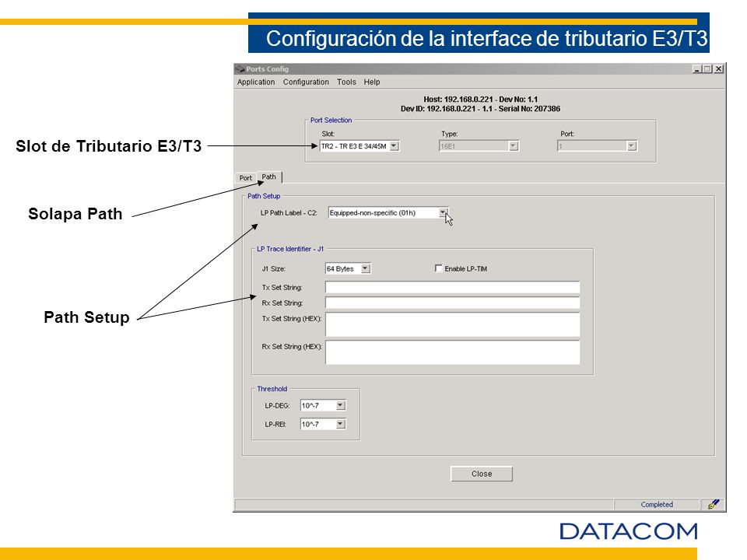Click the Close button

click(x=482, y=474)
